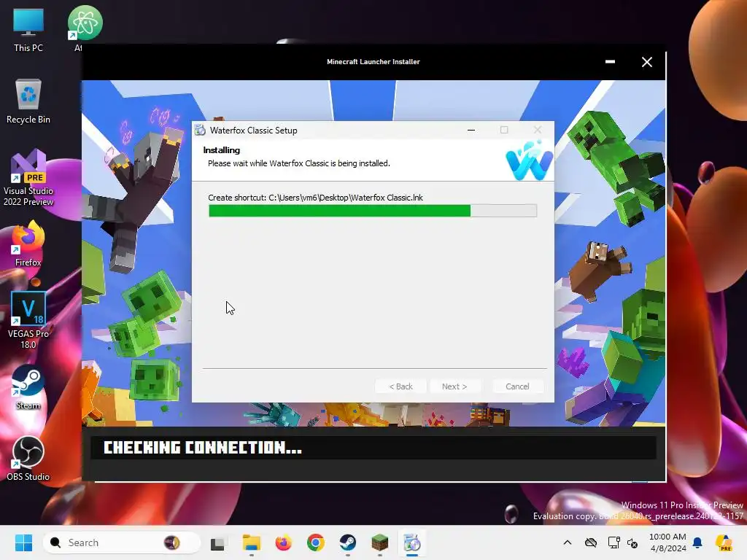The image size is (747, 560).
Task: Click the disabled Next > button
Action: [x=454, y=386]
